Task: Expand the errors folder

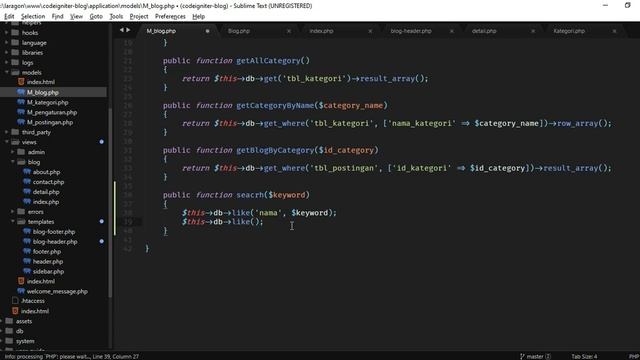Action: tap(13, 212)
